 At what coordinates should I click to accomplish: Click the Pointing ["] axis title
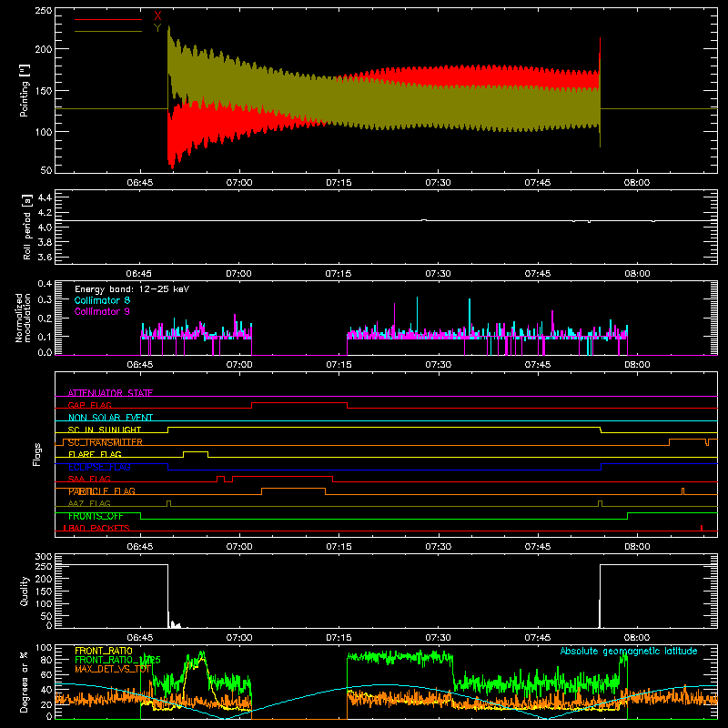25,90
